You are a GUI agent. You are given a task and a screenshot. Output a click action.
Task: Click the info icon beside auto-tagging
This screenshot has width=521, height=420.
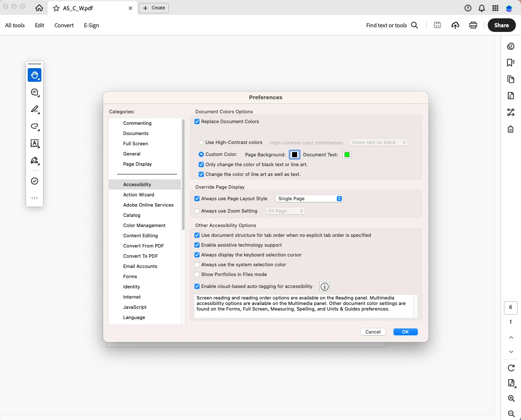[324, 287]
